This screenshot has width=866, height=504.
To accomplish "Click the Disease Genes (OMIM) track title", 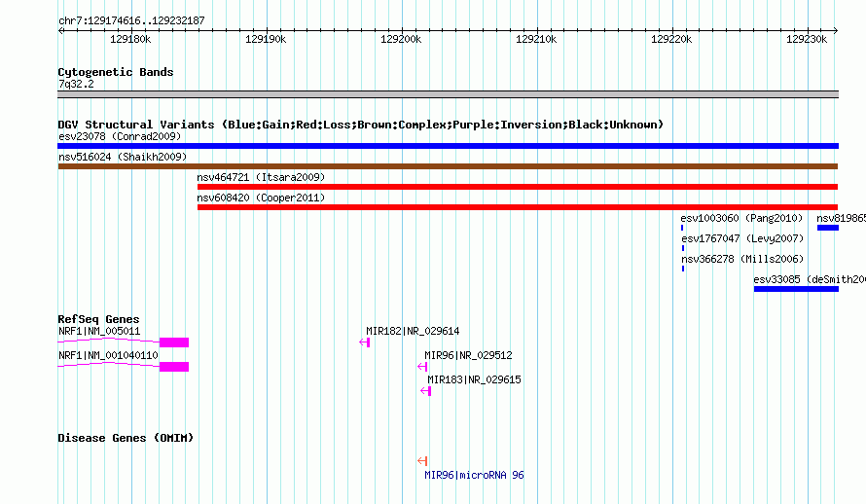I will pyautogui.click(x=126, y=438).
